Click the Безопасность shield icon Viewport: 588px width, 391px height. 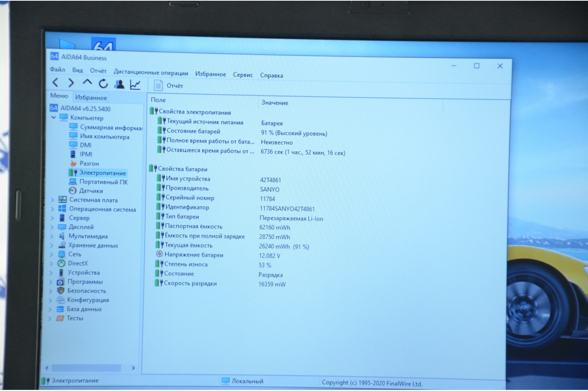tap(60, 291)
